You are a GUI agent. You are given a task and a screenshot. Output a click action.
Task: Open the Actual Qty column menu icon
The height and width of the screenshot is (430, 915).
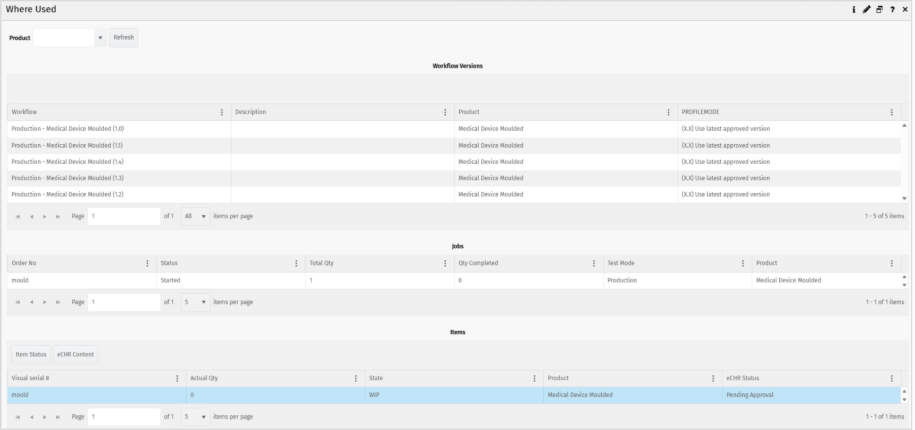point(356,379)
